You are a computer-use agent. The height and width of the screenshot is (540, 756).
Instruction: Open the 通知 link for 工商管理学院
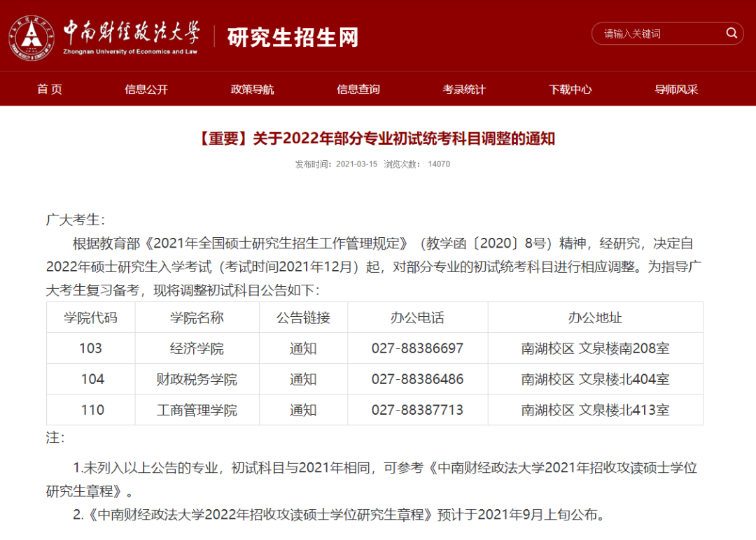[302, 410]
